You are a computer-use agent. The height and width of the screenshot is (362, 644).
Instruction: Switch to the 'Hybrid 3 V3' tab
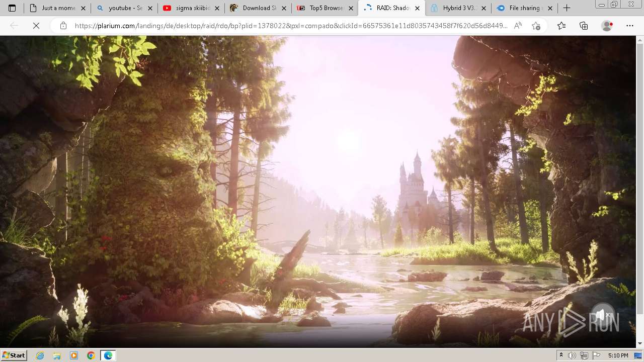458,8
